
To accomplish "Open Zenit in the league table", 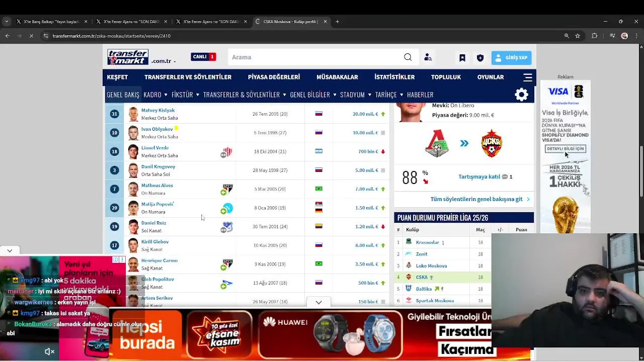I will pyautogui.click(x=422, y=254).
